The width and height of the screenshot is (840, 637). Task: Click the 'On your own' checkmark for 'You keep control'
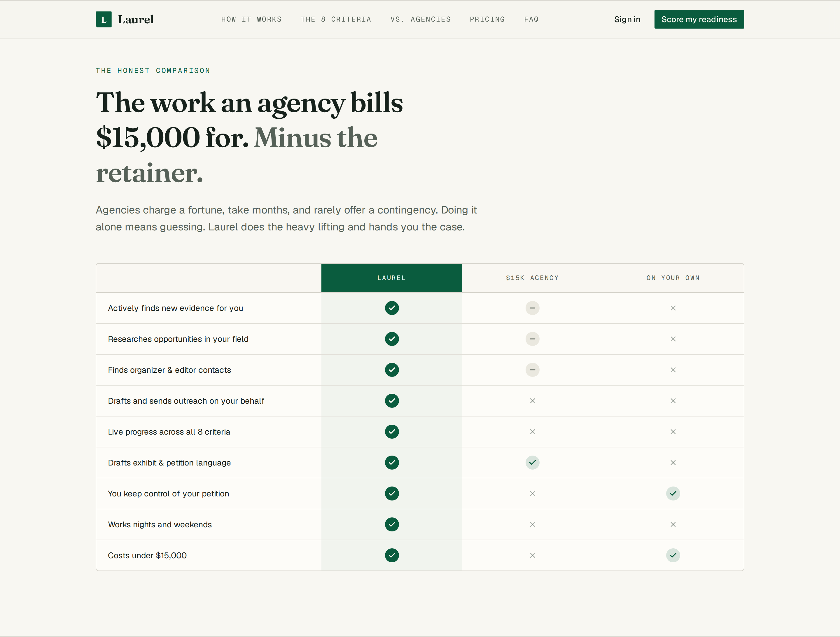click(673, 494)
